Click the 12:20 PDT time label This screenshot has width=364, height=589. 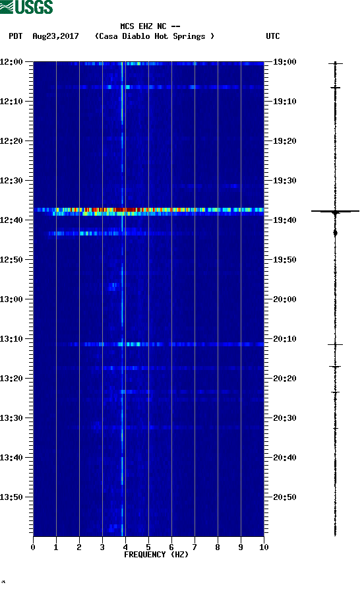coord(11,141)
